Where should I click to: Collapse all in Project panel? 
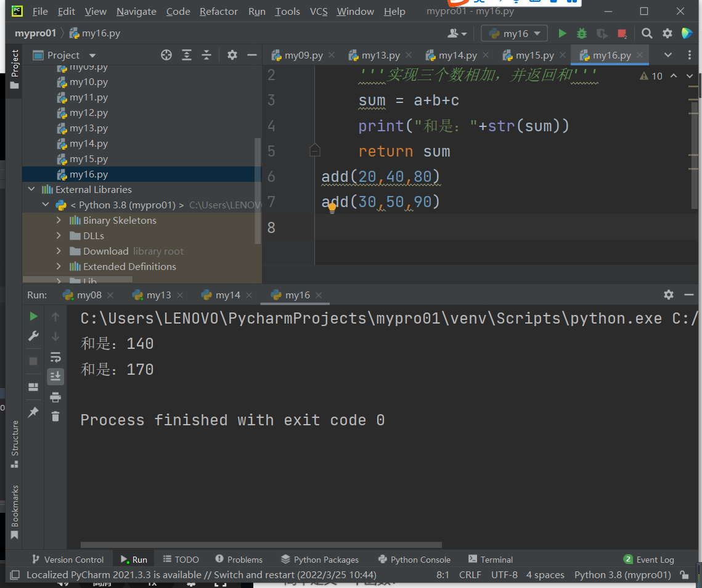(206, 55)
